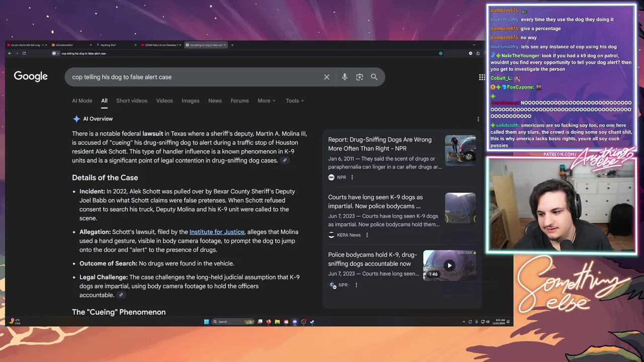Open 'Police bodycams hold K-9' video result

tap(372, 259)
